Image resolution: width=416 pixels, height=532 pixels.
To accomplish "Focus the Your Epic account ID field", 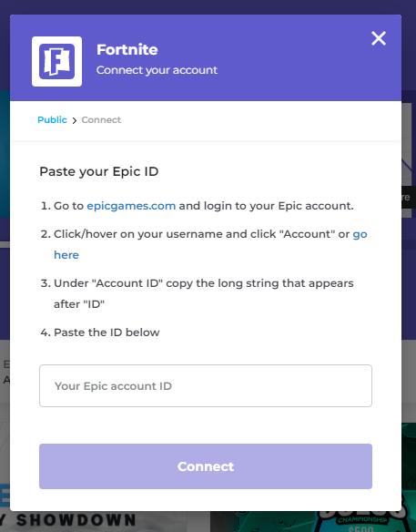I will click(206, 385).
